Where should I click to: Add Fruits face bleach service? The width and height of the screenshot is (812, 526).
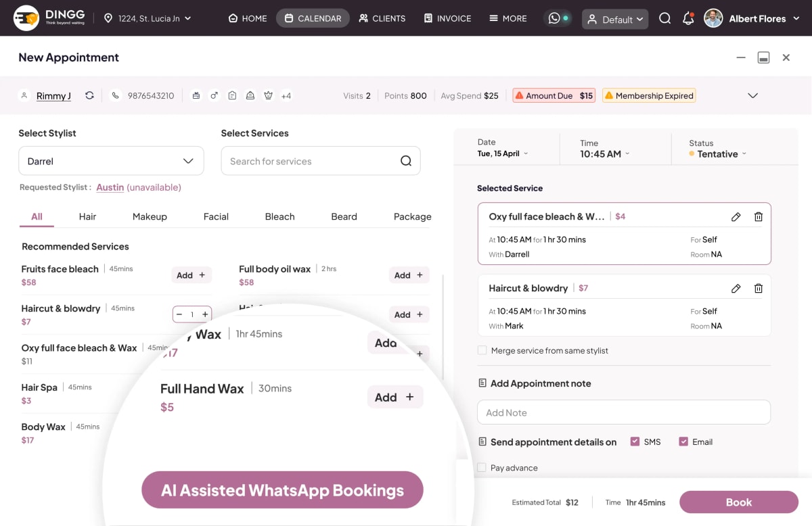click(191, 275)
